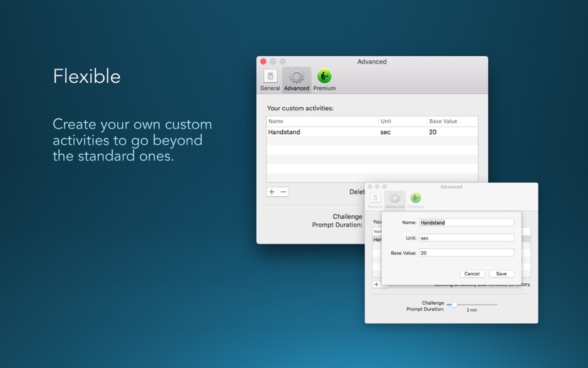The image size is (588, 368).
Task: Click dimmed Premium icon in smaller window
Action: [416, 200]
